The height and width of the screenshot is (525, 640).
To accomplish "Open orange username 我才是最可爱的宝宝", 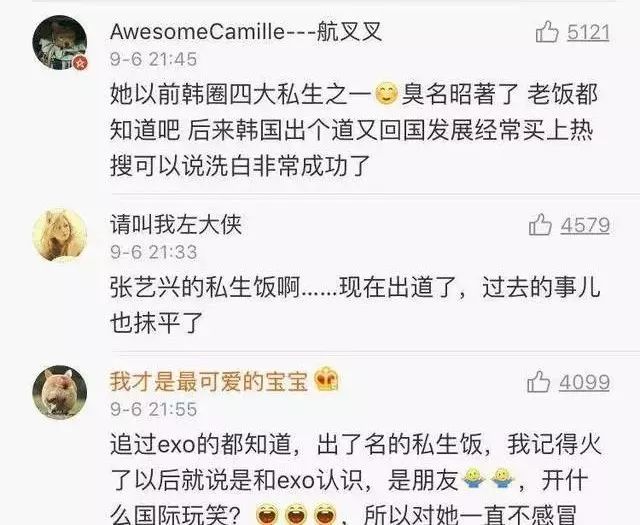I will pos(209,382).
